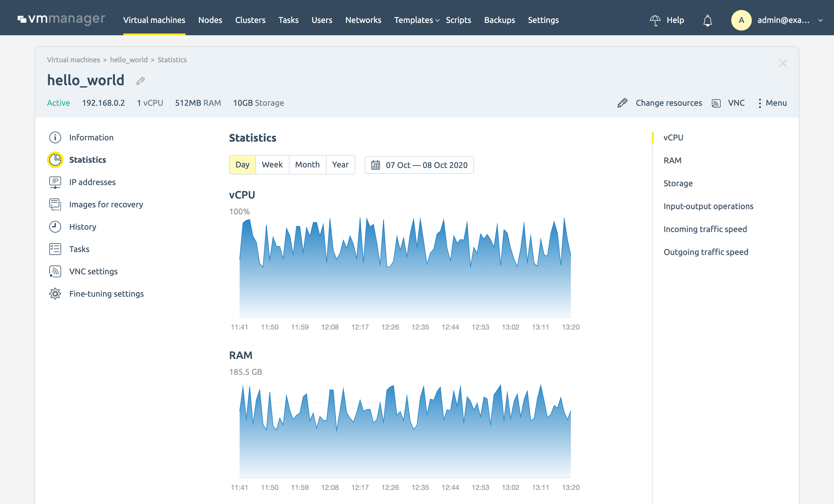Image resolution: width=834 pixels, height=504 pixels.
Task: Jump to RAM chart anchor
Action: 672,160
